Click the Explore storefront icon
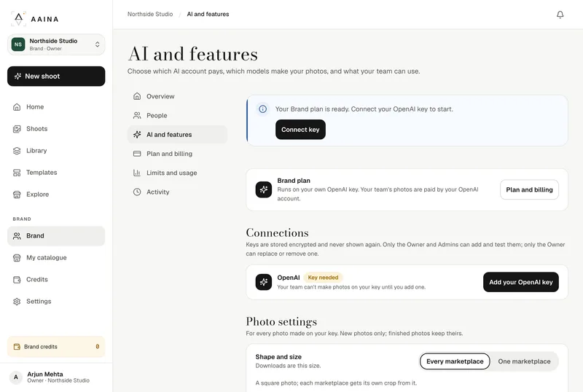The height and width of the screenshot is (392, 583). coord(17,195)
